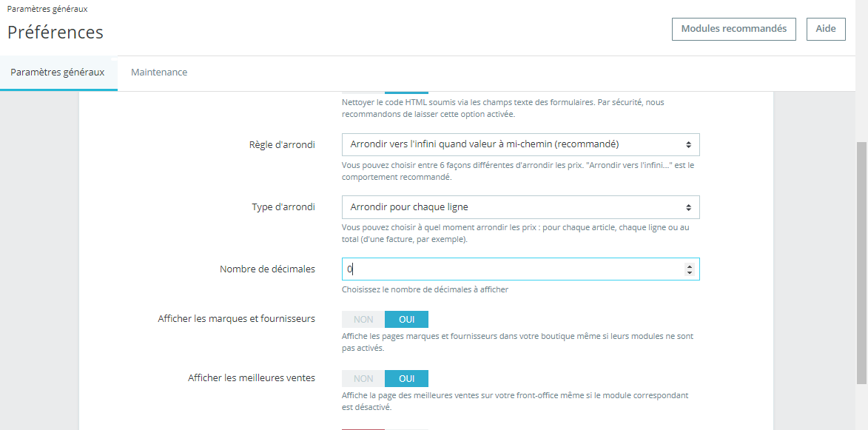
Task: Click the Nombre de décimales label
Action: (x=267, y=269)
